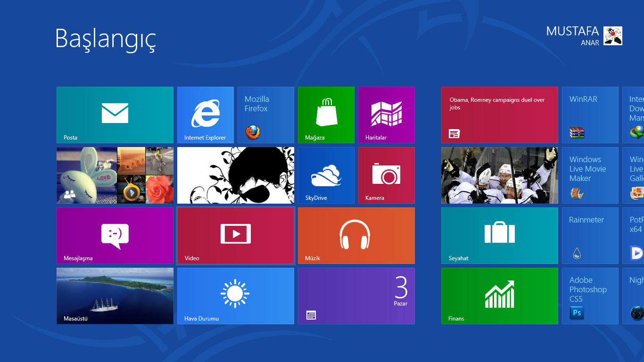Launch Internet Explorer from its tile
The height and width of the screenshot is (362, 644).
(x=206, y=115)
